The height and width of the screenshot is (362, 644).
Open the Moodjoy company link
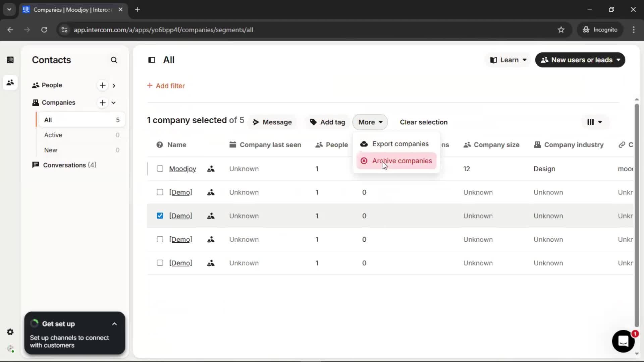tap(182, 169)
